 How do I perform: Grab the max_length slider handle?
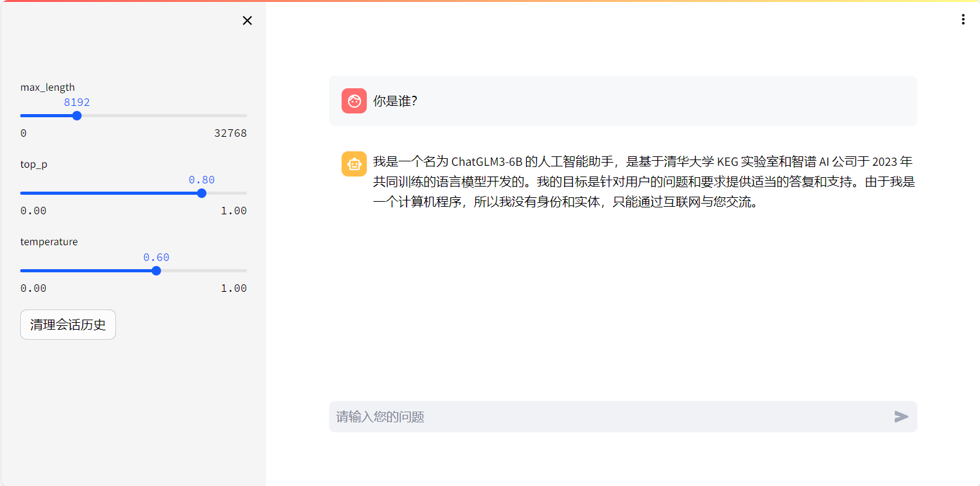77,115
